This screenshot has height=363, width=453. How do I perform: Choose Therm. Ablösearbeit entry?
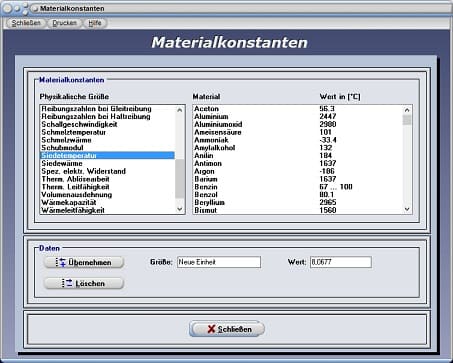107,179
